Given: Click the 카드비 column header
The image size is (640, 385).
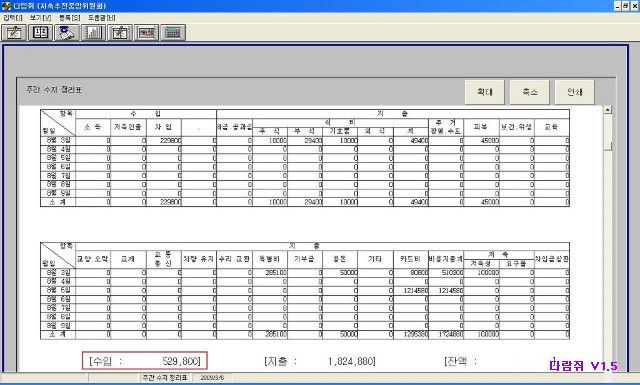Looking at the screenshot, I should click(x=411, y=259).
